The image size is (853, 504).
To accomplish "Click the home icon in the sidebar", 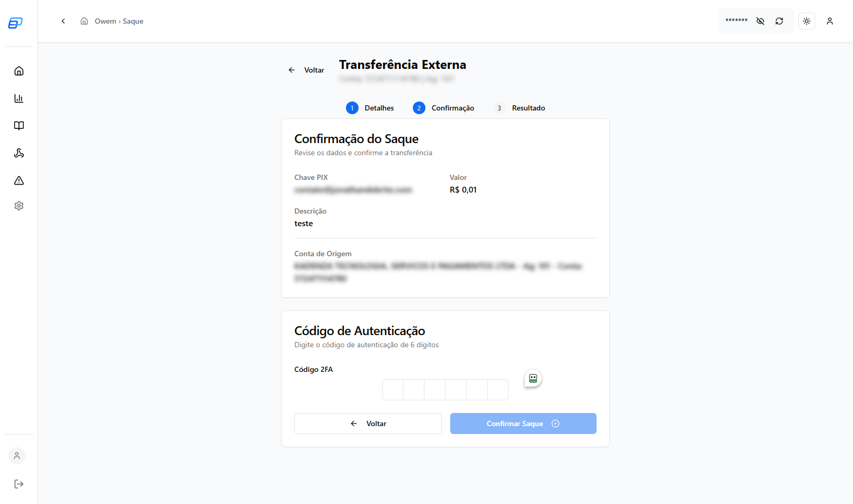I will 19,71.
